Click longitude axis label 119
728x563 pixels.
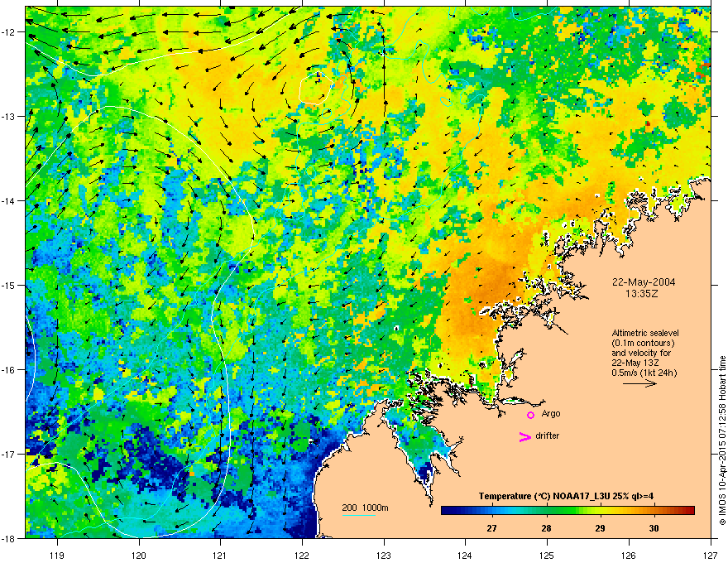pyautogui.click(x=56, y=555)
